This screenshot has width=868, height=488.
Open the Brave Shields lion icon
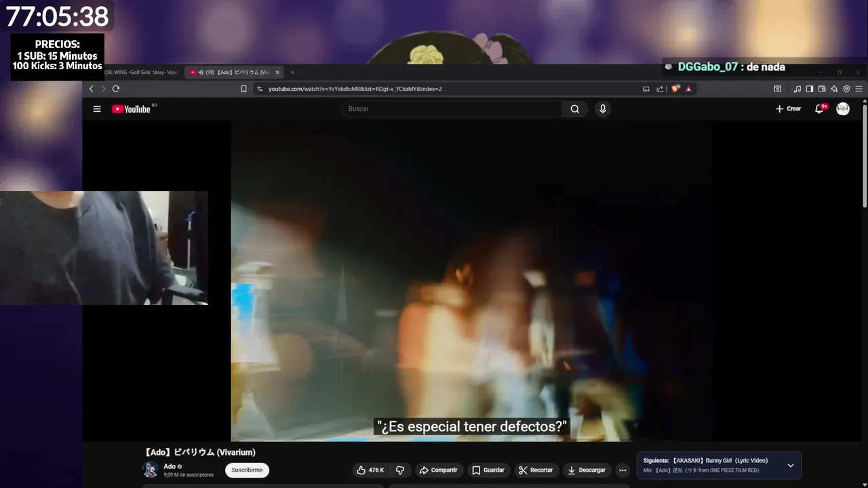pyautogui.click(x=675, y=89)
